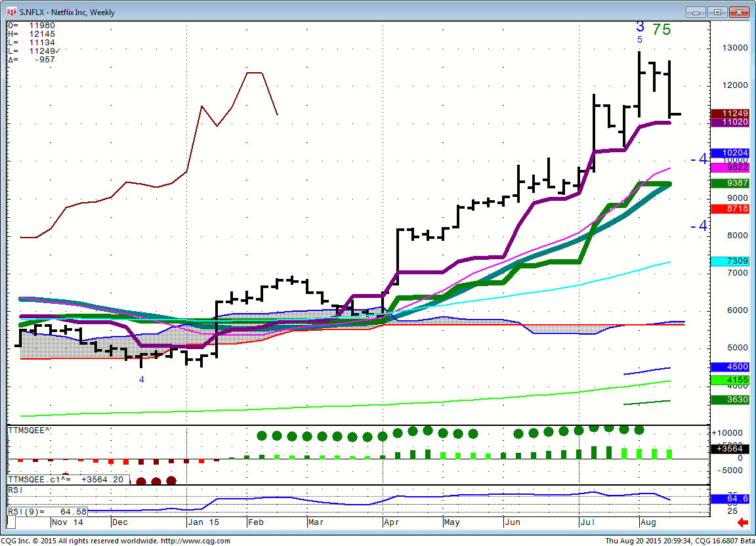Image resolution: width=756 pixels, height=546 pixels.
Task: Click the blue 4 label below December low
Action: tap(141, 379)
